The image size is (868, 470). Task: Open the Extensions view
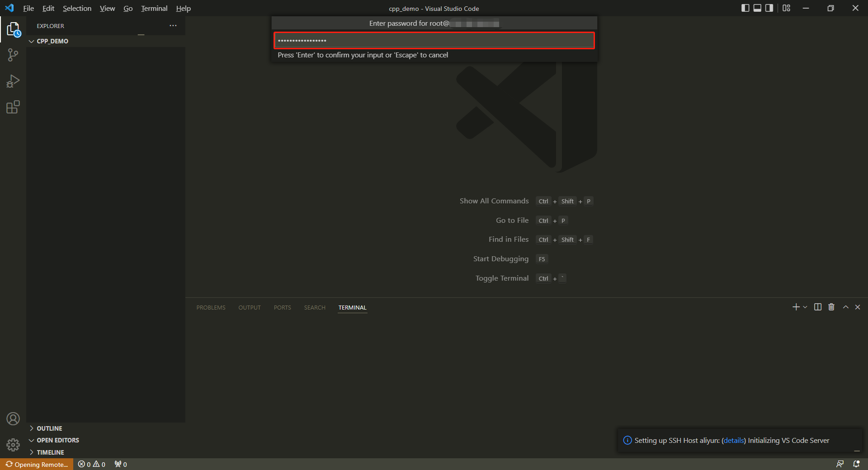click(x=13, y=107)
